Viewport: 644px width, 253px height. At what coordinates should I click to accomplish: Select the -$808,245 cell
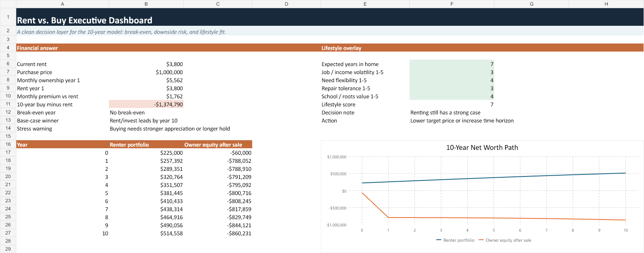click(x=218, y=201)
